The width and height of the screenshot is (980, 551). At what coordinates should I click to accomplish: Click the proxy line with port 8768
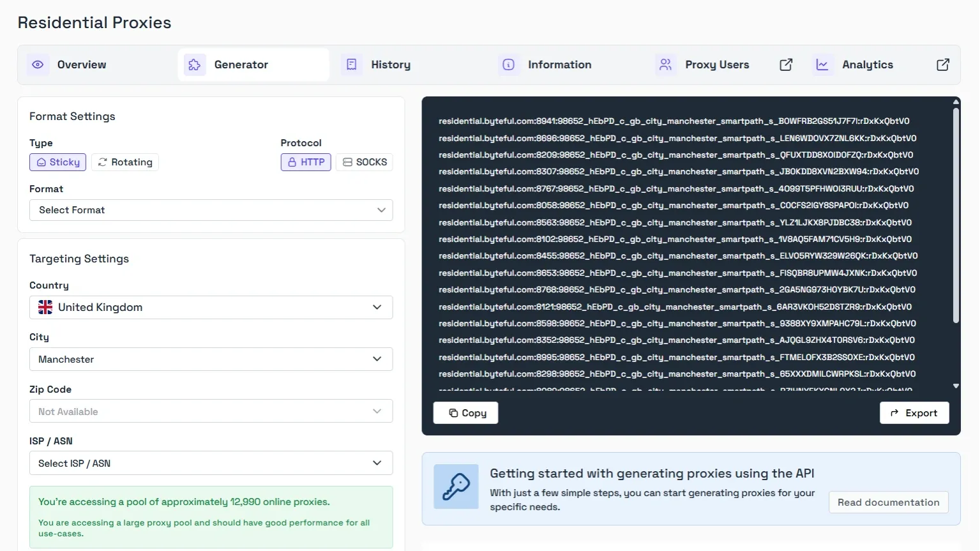click(677, 290)
